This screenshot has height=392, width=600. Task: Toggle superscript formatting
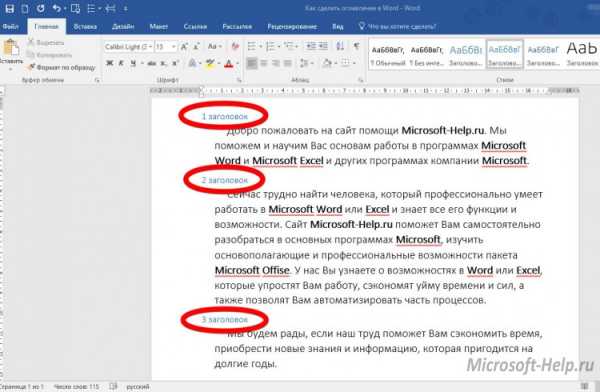pos(175,63)
